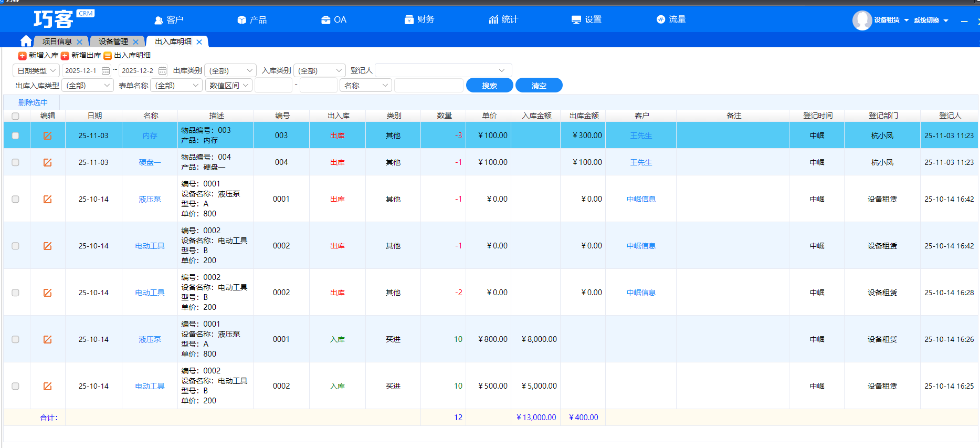This screenshot has height=448, width=980.
Task: Open the user avatar profile icon
Action: click(862, 20)
